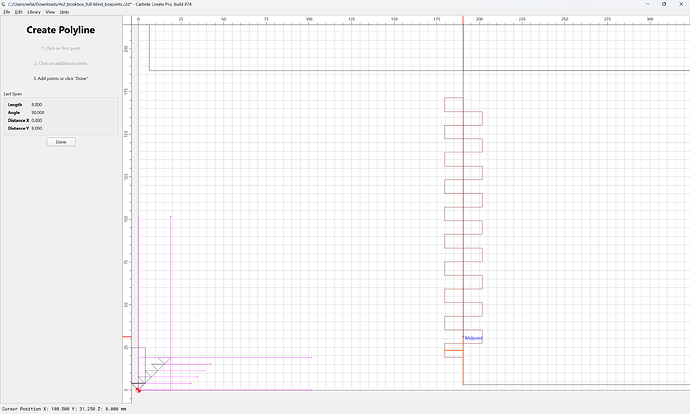Click the Distance Y value
Screen dimensions: 690x414
point(37,128)
